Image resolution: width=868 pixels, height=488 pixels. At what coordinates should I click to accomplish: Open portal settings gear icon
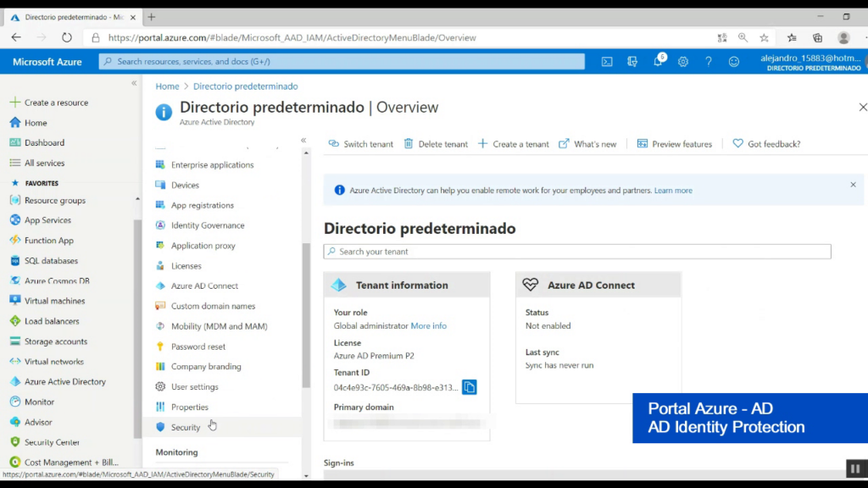click(683, 62)
